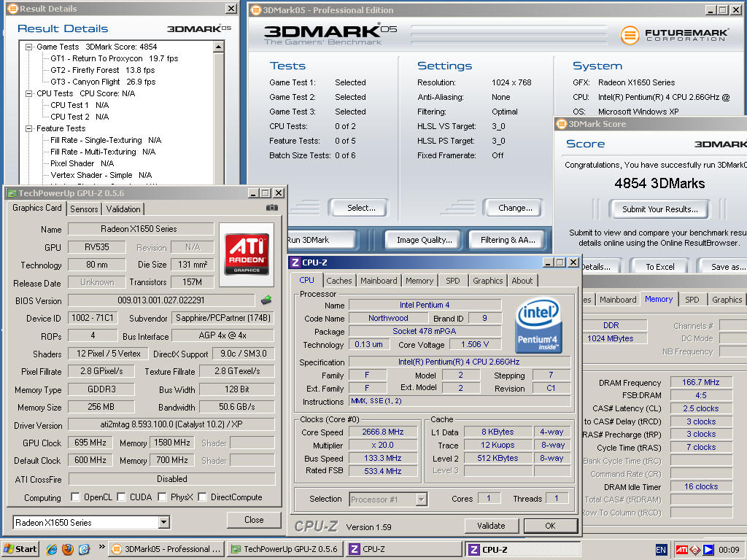Click the ATI Radeon logo in GPU-Z
This screenshot has height=560, width=747.
247,252
